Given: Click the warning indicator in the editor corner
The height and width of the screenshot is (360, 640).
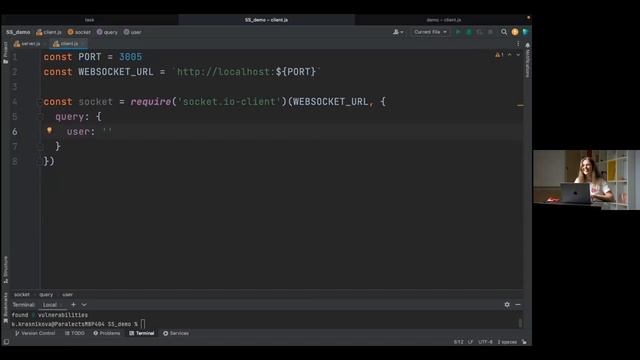Looking at the screenshot, I should click(499, 55).
